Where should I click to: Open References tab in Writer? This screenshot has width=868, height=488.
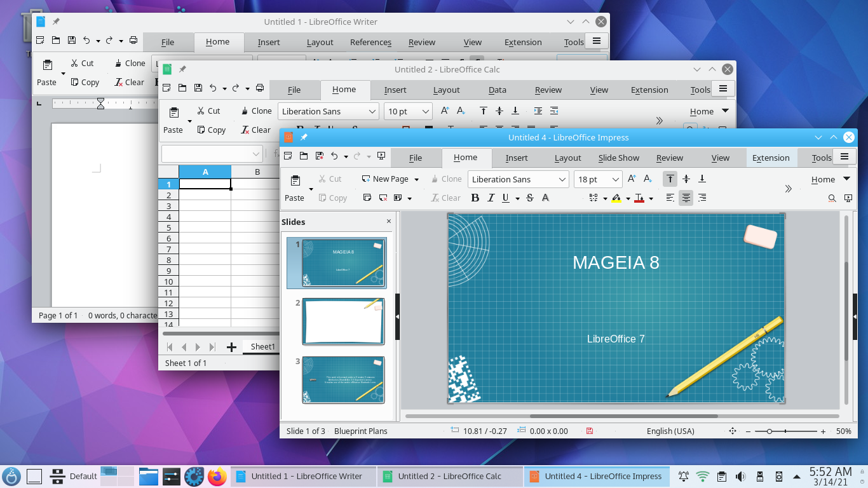(370, 43)
